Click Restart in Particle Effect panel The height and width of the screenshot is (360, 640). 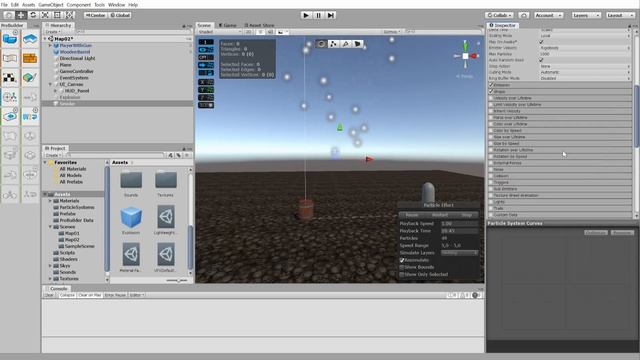(x=439, y=215)
